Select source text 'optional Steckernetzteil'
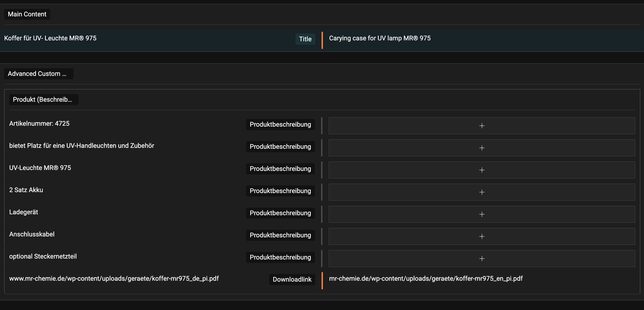 [43, 256]
